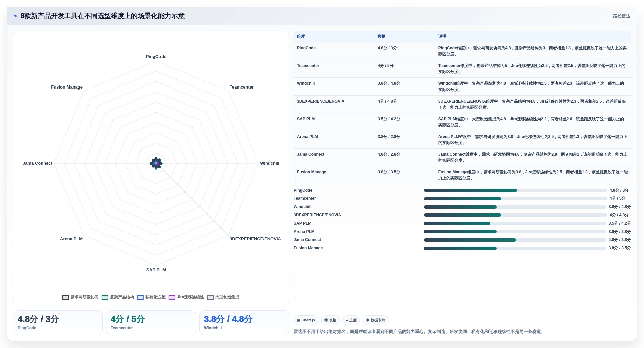Click the Chart.js tag chip

pos(306,320)
